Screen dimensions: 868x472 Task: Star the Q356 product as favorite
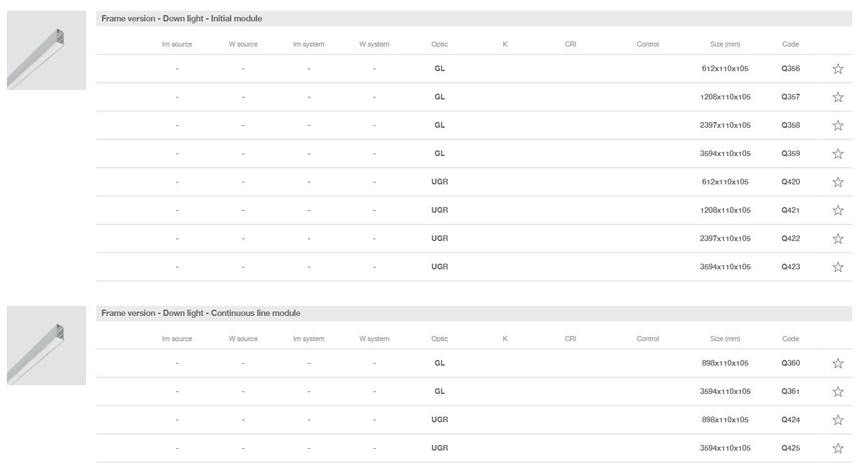[x=838, y=69]
